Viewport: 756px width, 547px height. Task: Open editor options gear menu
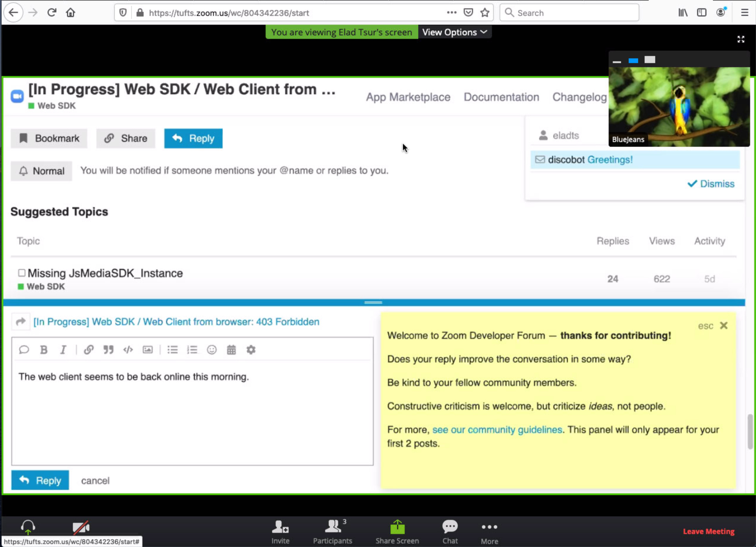(251, 350)
